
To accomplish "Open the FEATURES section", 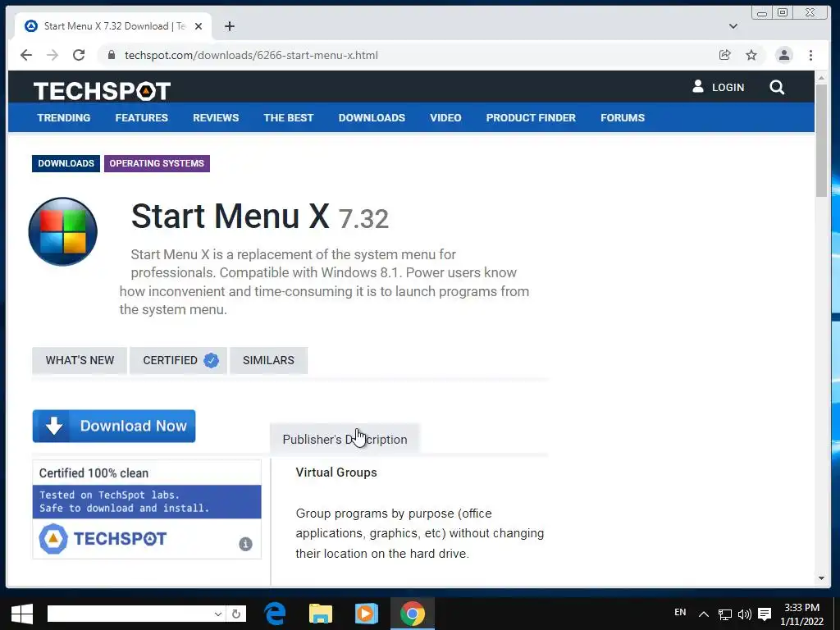I will pyautogui.click(x=141, y=118).
